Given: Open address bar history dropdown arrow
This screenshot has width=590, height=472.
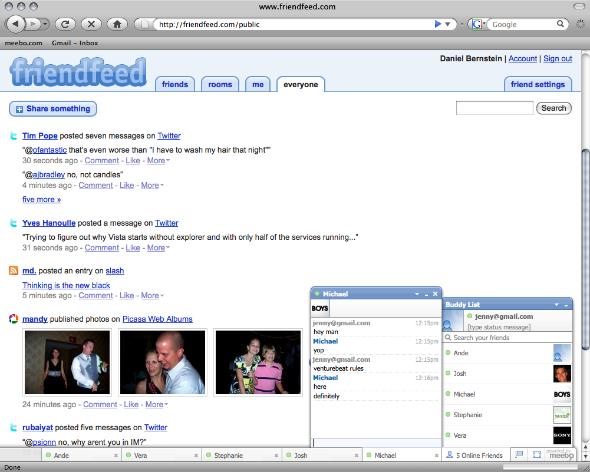Looking at the screenshot, I should (x=448, y=24).
